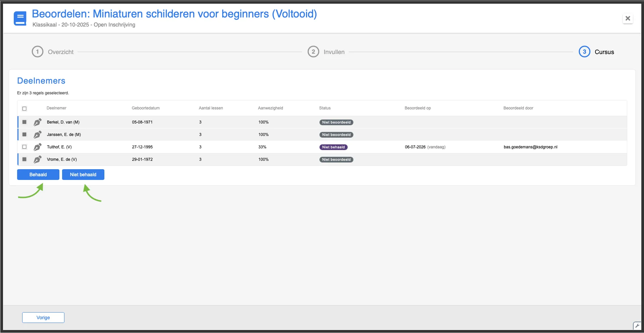Check the checkbox for Tuithof, E.
This screenshot has width=644, height=333.
coord(24,147)
